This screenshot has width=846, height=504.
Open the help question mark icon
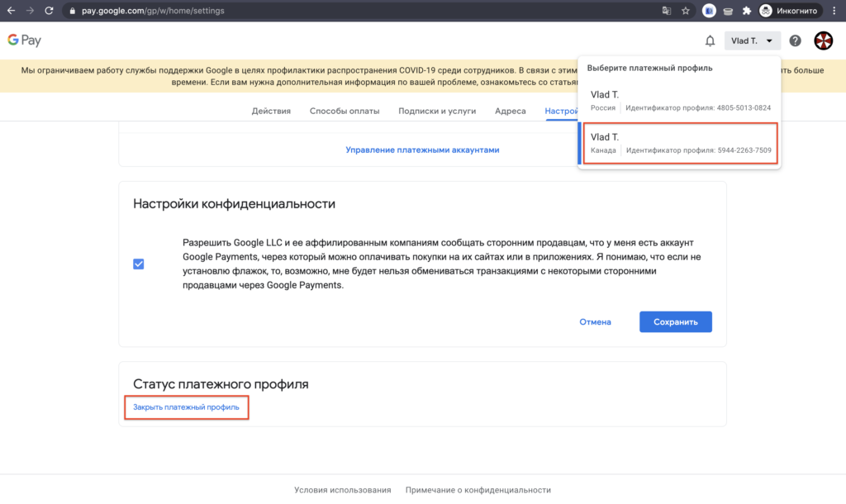pyautogui.click(x=795, y=40)
